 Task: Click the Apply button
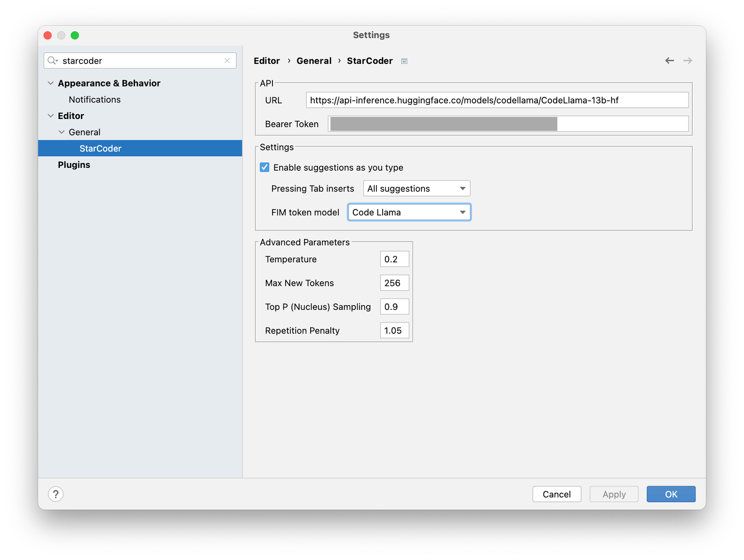[614, 494]
